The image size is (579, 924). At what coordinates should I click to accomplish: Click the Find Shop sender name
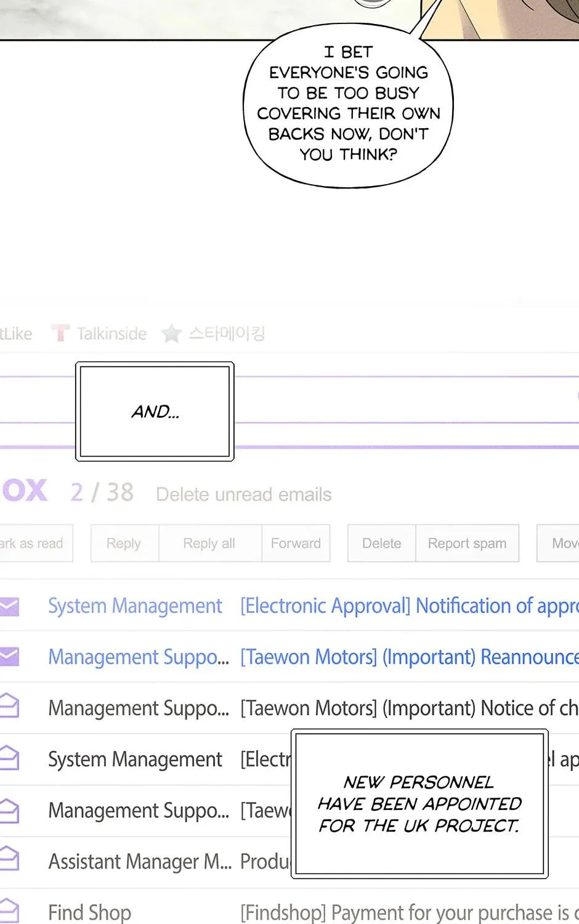tap(90, 912)
